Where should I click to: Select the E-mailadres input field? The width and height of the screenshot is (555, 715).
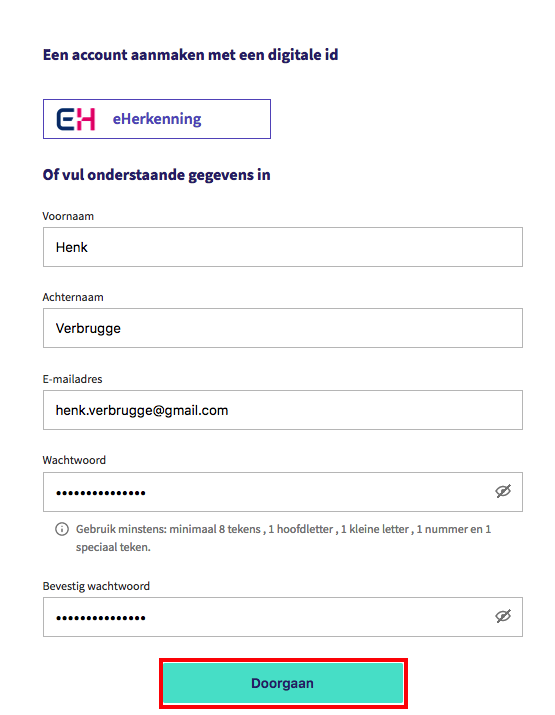283,410
